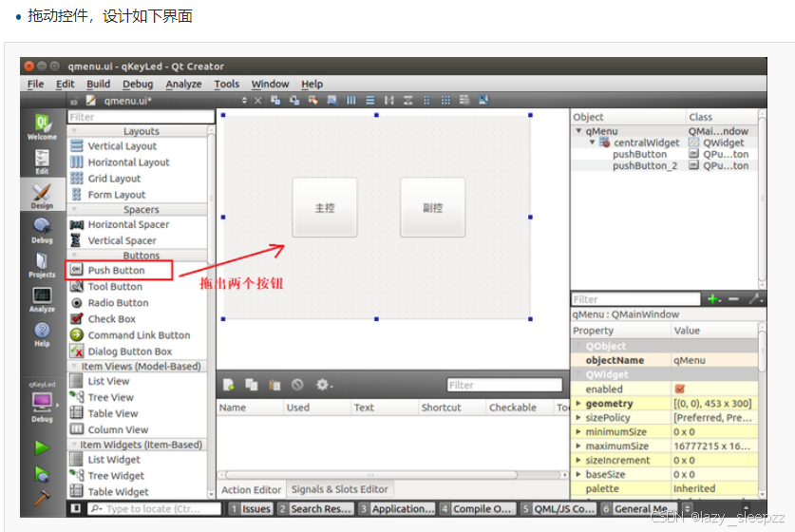
Task: Open the File menu
Action: [x=35, y=85]
